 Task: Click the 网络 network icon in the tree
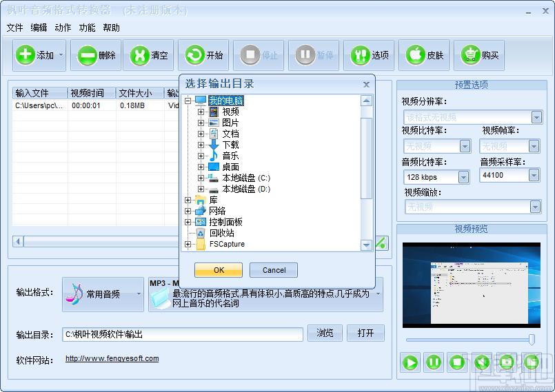201,211
